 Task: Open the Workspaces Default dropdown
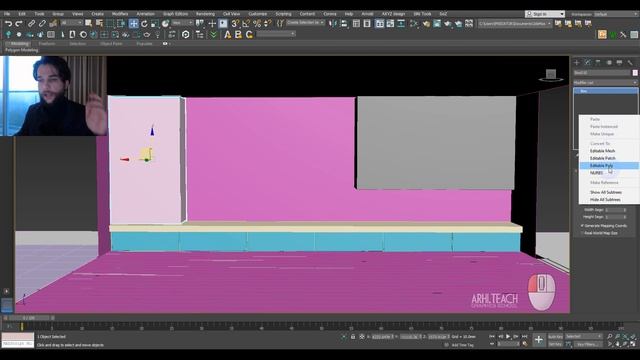(x=616, y=14)
